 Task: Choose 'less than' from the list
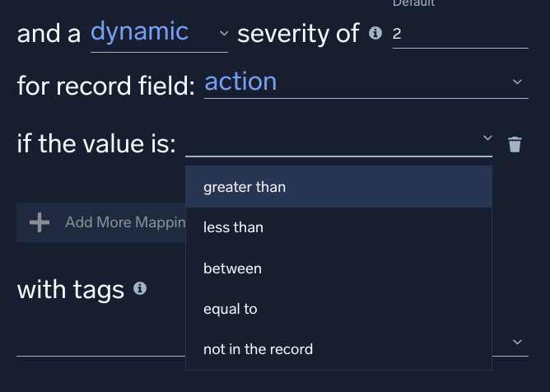(233, 227)
